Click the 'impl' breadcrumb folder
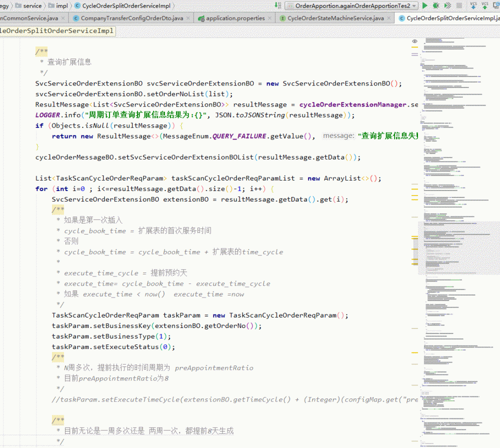500x448 pixels. [x=58, y=5]
